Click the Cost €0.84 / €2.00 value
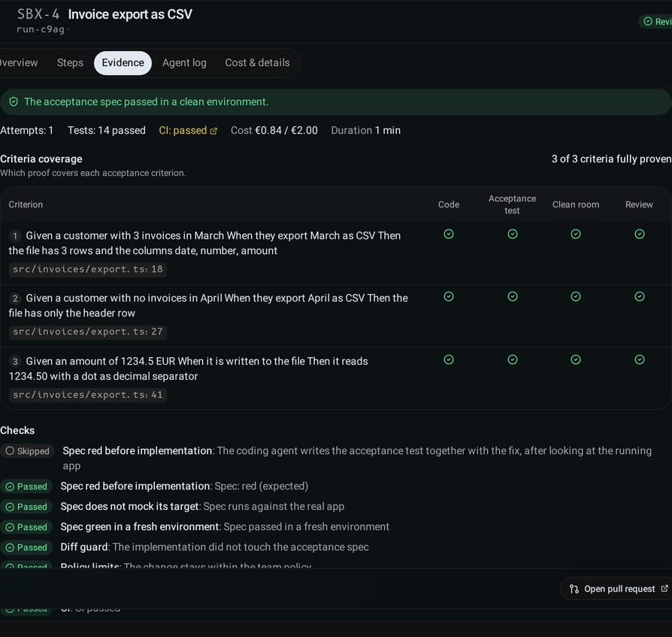Screen dimensions: 672x637 (x=274, y=130)
